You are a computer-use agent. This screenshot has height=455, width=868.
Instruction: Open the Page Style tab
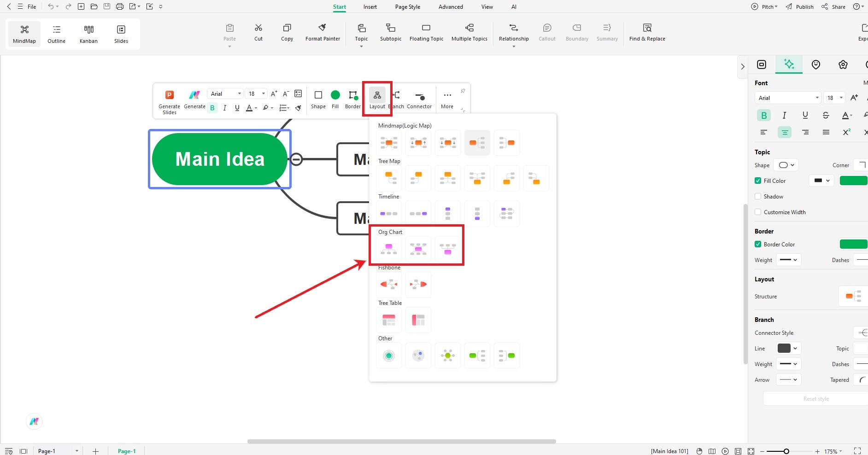pyautogui.click(x=408, y=6)
